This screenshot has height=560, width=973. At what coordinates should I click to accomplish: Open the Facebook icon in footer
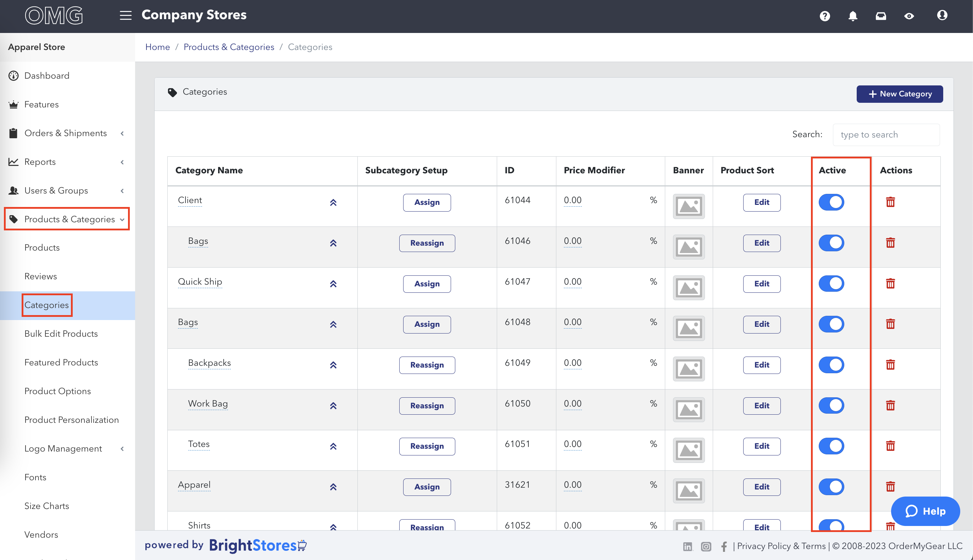724,546
